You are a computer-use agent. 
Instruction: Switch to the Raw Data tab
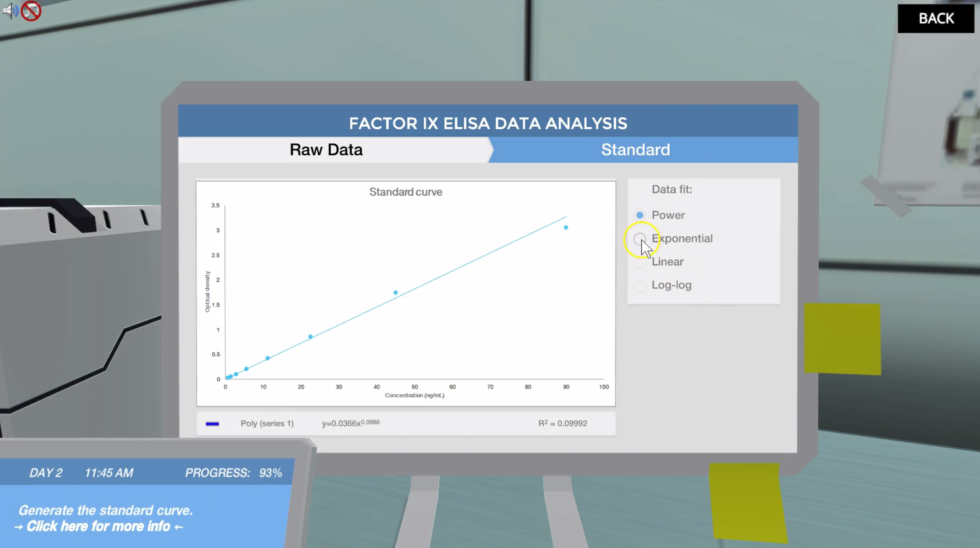(x=326, y=149)
